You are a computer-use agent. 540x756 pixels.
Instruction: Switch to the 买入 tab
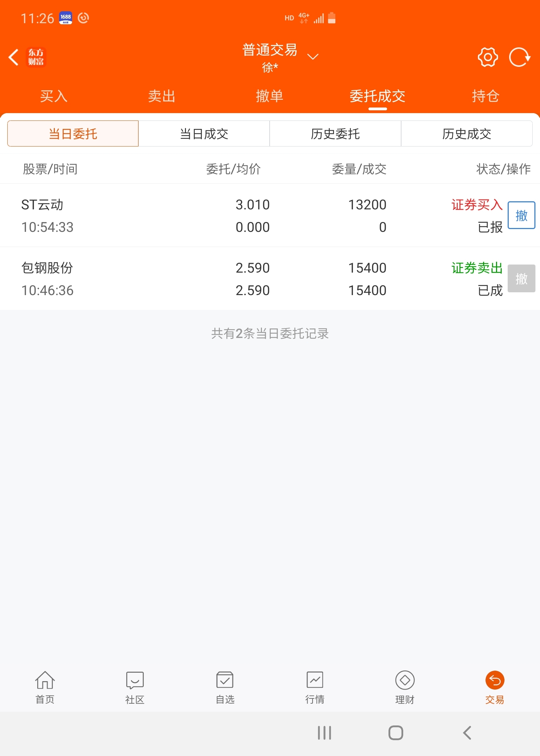click(x=54, y=96)
